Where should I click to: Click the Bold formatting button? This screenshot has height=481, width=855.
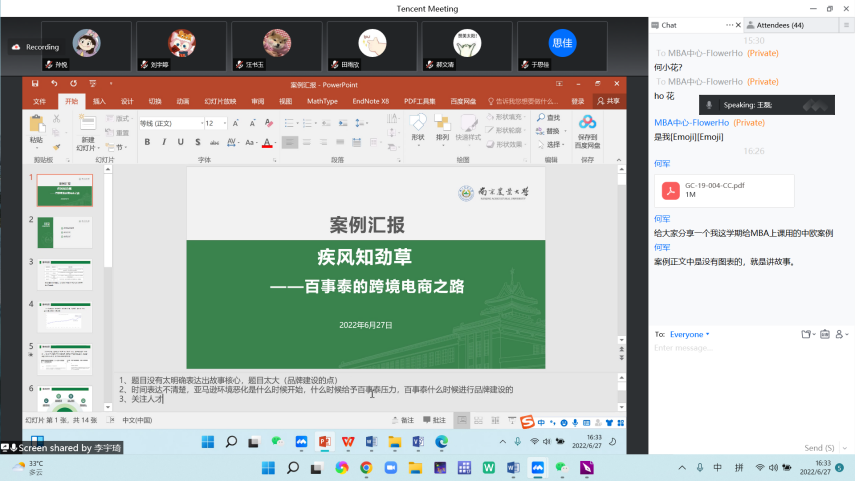pyautogui.click(x=148, y=142)
